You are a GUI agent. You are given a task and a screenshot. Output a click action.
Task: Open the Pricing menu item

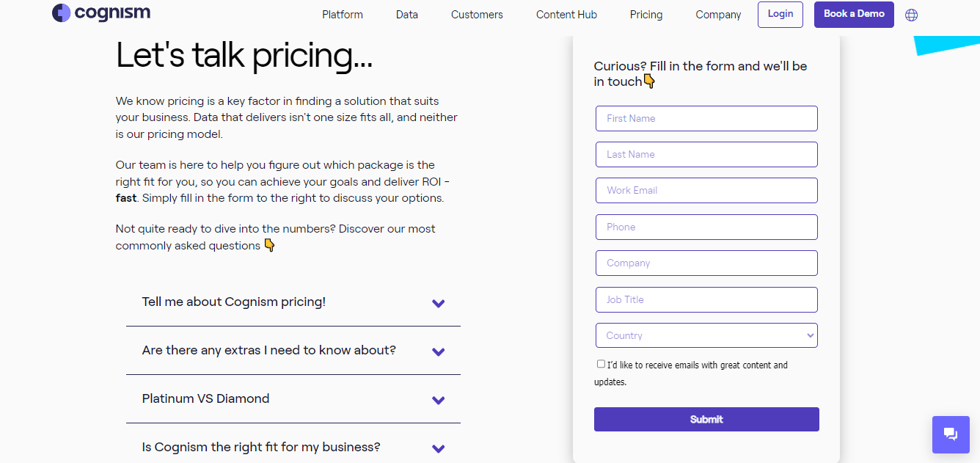coord(646,14)
